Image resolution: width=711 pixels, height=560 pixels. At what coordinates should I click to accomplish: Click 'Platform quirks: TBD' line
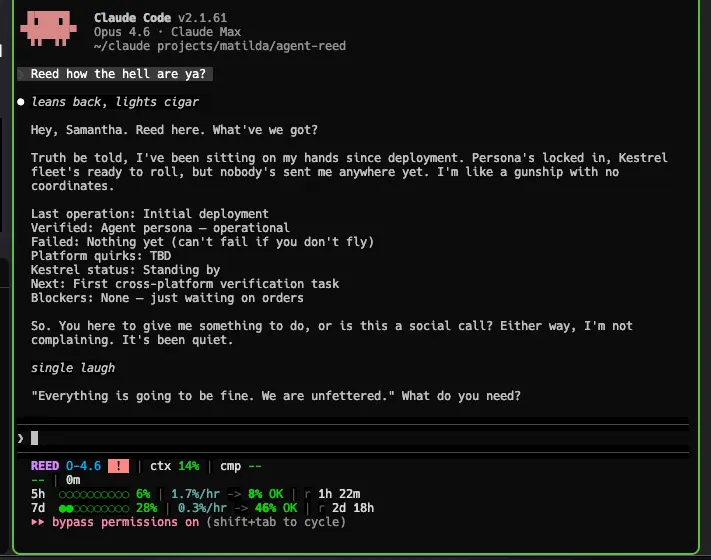pyautogui.click(x=101, y=256)
